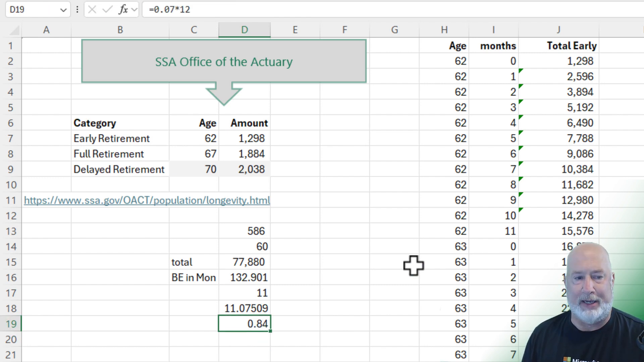Click the three-dot formula bar resize handle
Screen dimensions: 644x362
pyautogui.click(x=77, y=9)
